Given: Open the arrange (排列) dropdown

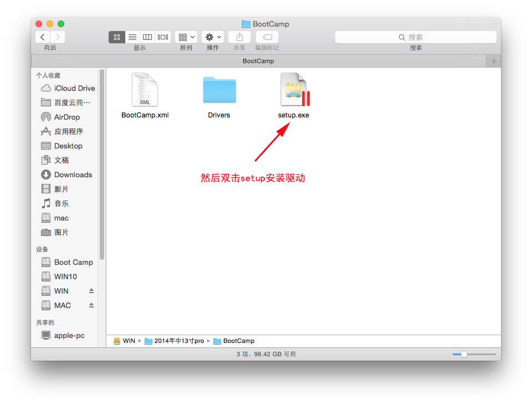Looking at the screenshot, I should click(x=186, y=37).
